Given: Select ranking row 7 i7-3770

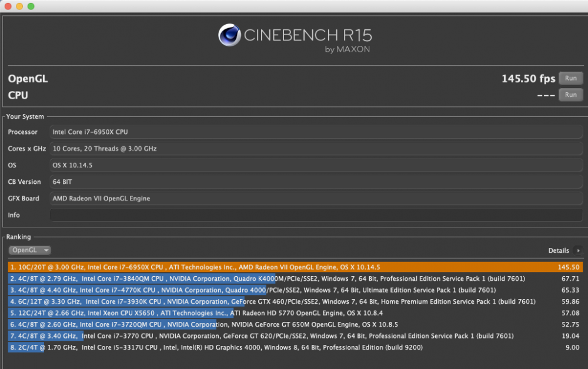Looking at the screenshot, I should pyautogui.click(x=295, y=336).
